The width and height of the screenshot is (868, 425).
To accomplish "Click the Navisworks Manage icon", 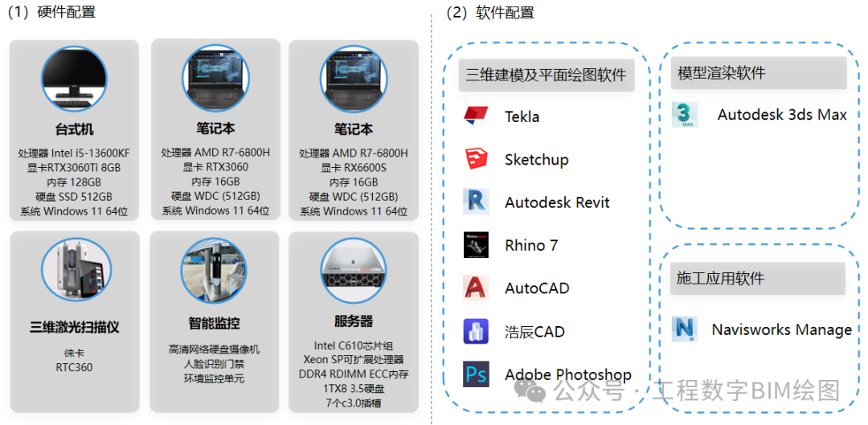I will click(685, 329).
